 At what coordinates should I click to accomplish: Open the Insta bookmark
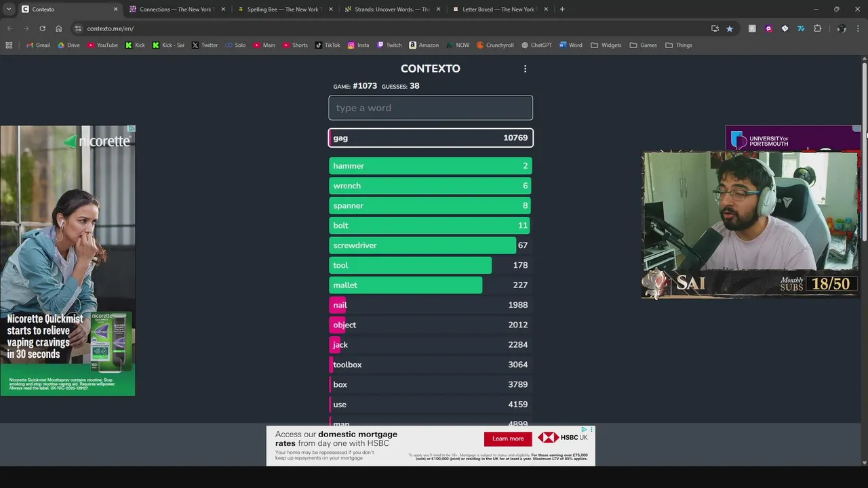point(358,45)
